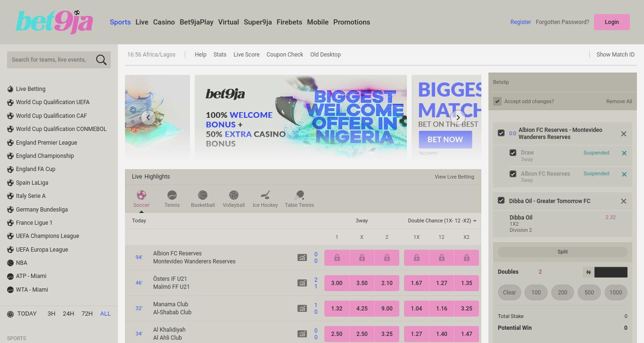
Task: Add 1000 stake quick amount
Action: click(x=616, y=293)
